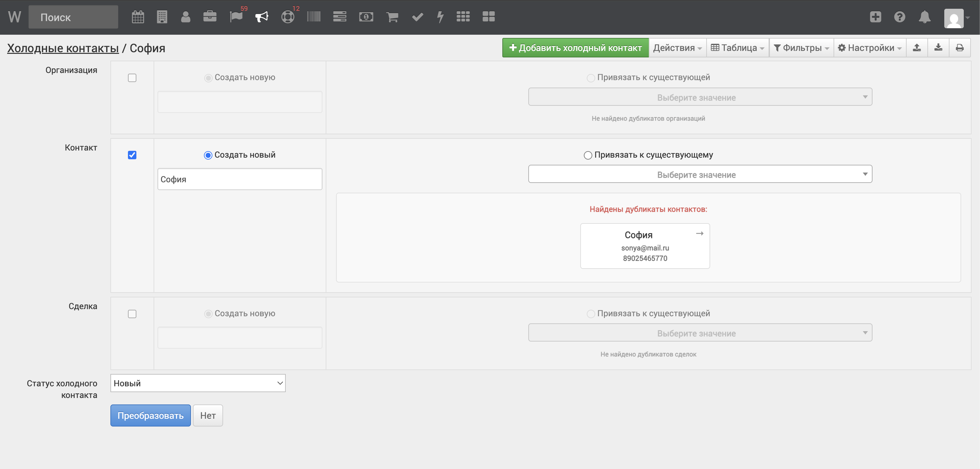Open the megaphone marketing icon
The height and width of the screenshot is (469, 980).
(x=262, y=17)
